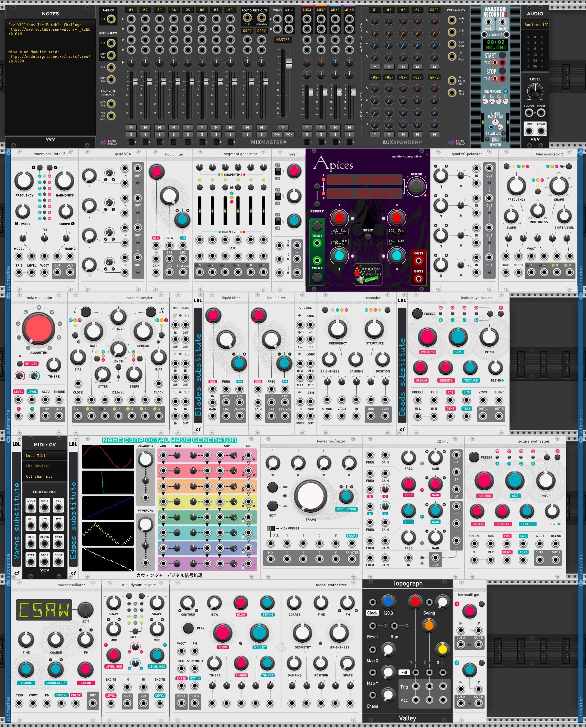586x728 pixels.
Task: Click the Topograph Clock mode label
Action: click(x=372, y=613)
